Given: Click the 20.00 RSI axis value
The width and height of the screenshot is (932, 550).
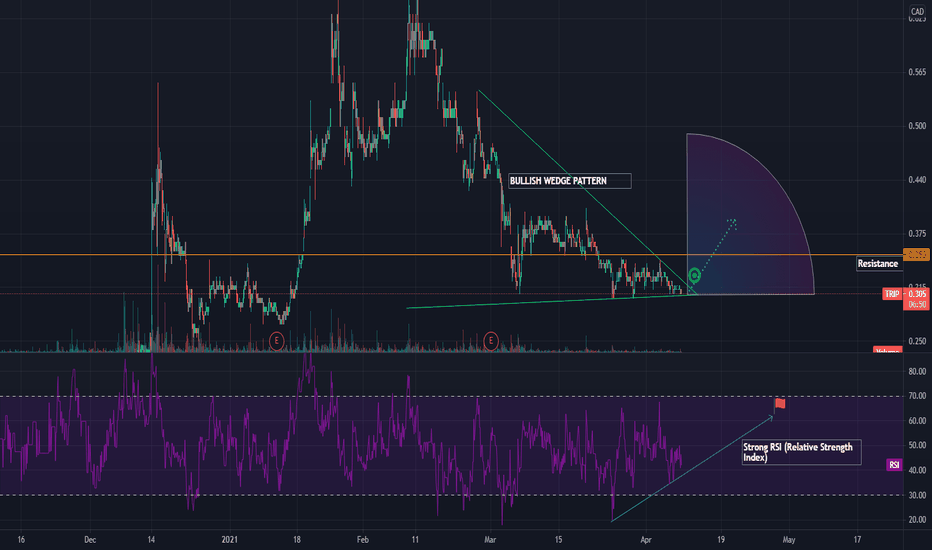Looking at the screenshot, I should (917, 520).
